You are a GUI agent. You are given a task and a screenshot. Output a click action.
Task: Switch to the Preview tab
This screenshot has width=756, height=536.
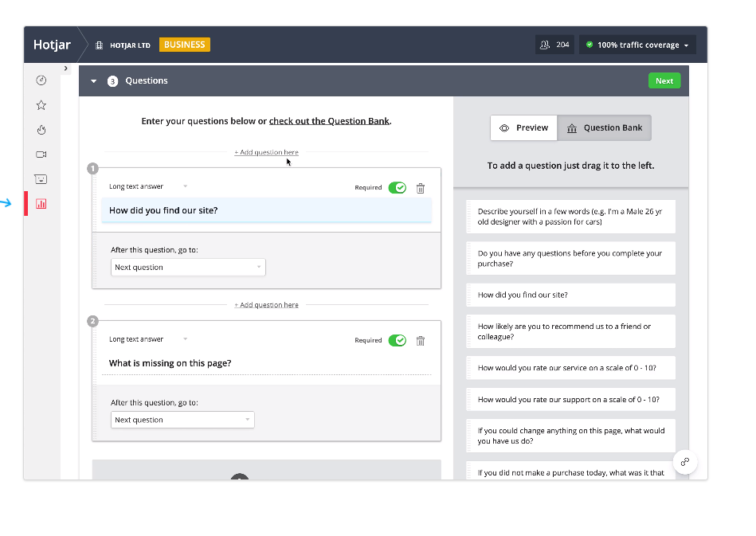(x=524, y=128)
